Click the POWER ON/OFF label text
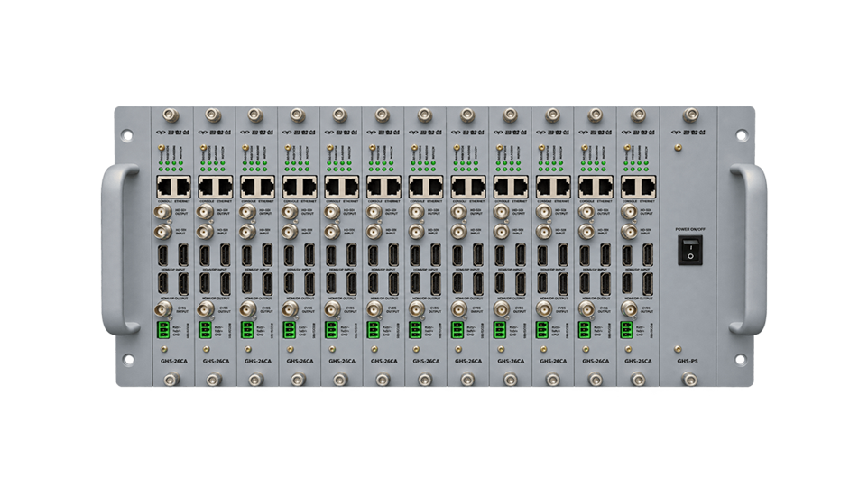This screenshot has width=868, height=487. pyautogui.click(x=689, y=228)
